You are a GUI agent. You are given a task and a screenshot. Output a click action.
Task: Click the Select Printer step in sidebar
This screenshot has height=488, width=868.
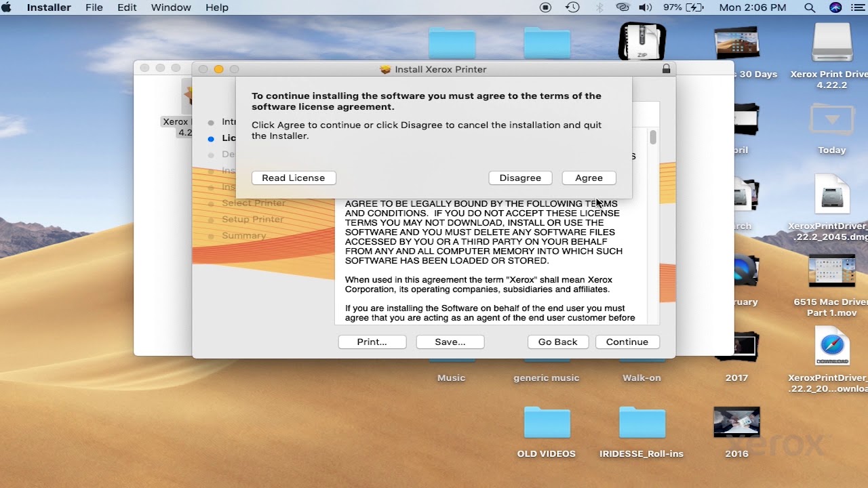(254, 203)
